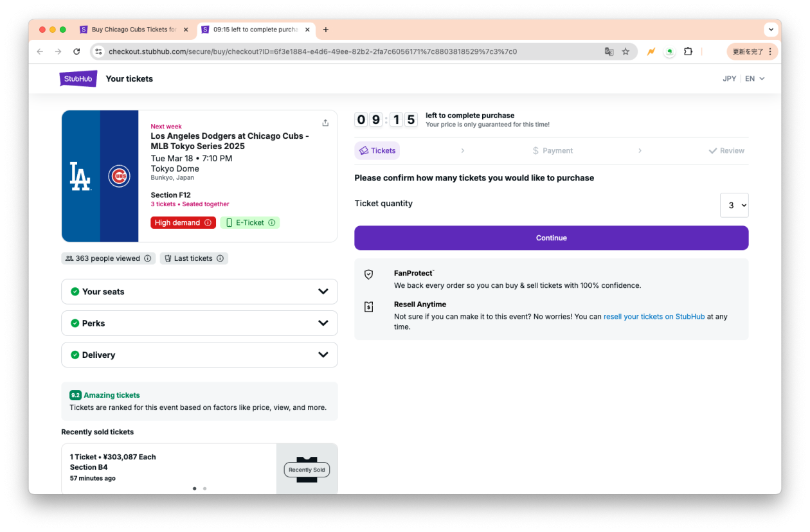Viewport: 810px width, 532px height.
Task: View site information icon in address bar
Action: 98,51
